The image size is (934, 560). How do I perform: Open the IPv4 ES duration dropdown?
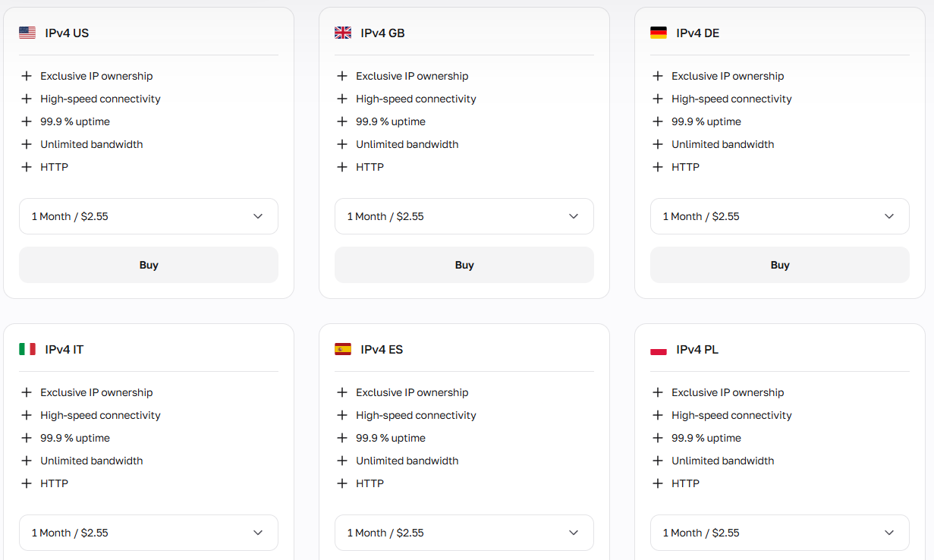point(464,533)
